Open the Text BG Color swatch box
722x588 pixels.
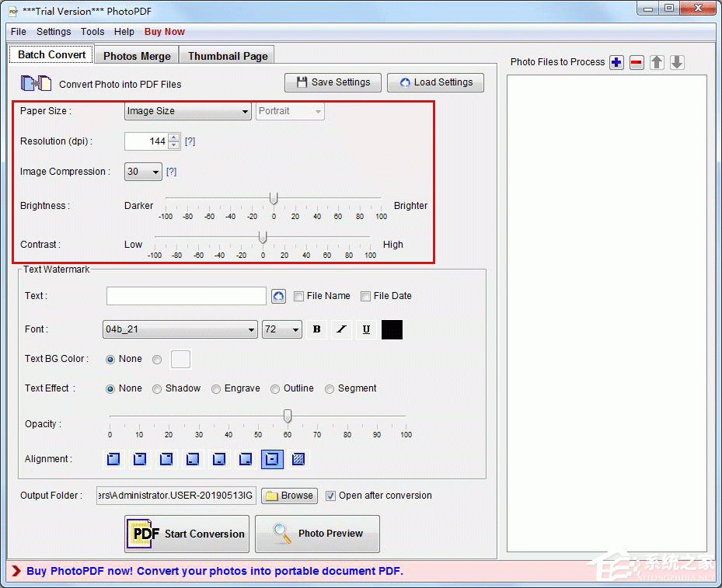180,360
